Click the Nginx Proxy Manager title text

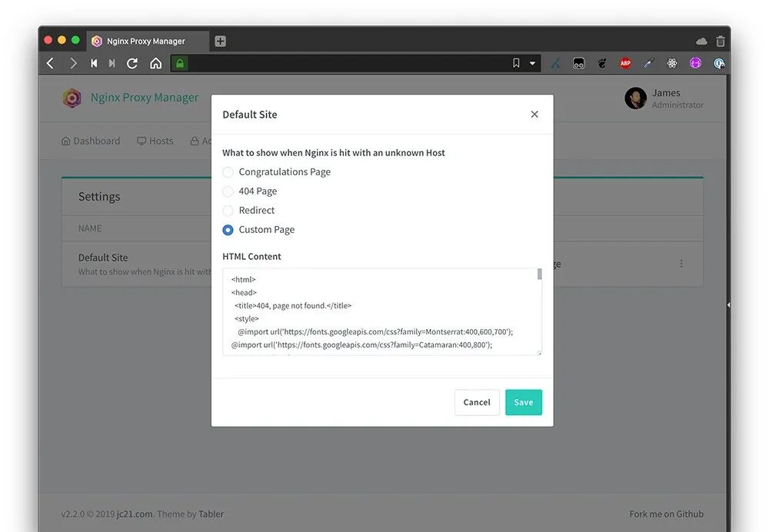point(145,98)
